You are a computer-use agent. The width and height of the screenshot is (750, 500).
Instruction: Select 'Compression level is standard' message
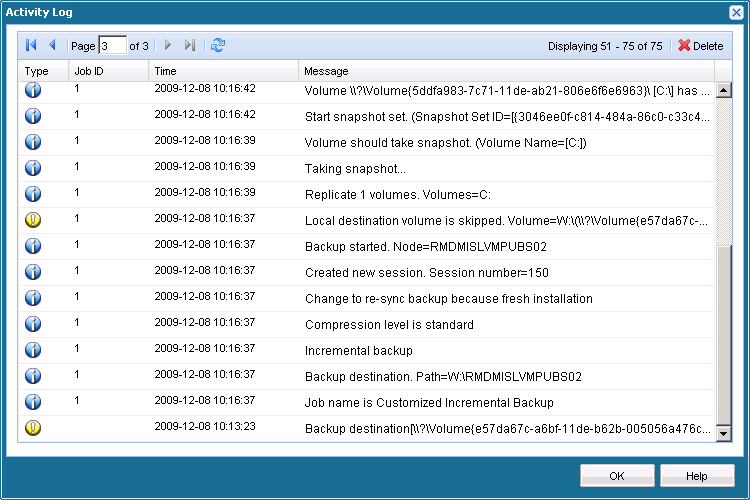pos(389,325)
